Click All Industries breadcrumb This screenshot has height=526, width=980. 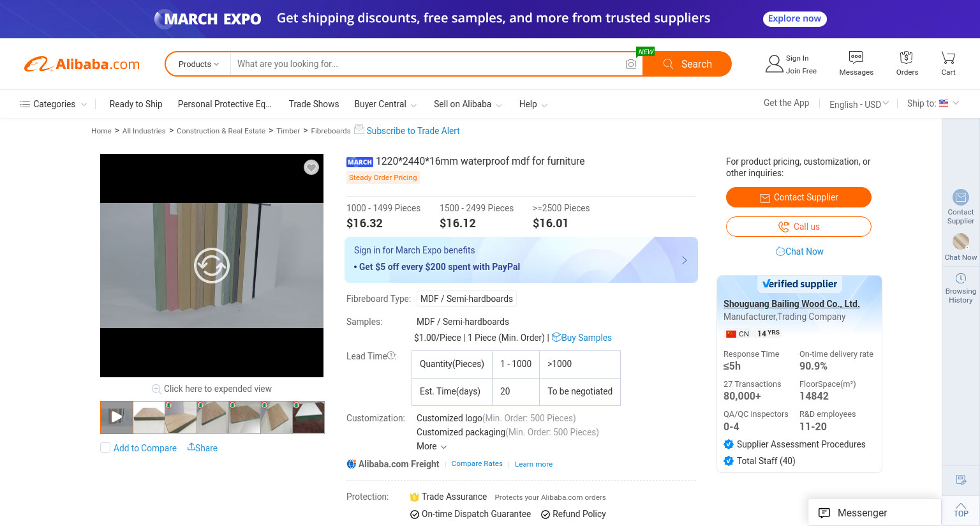pyautogui.click(x=144, y=131)
